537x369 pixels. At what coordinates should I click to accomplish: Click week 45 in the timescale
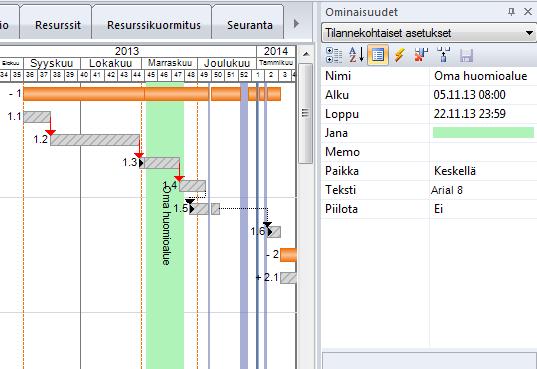(x=151, y=75)
